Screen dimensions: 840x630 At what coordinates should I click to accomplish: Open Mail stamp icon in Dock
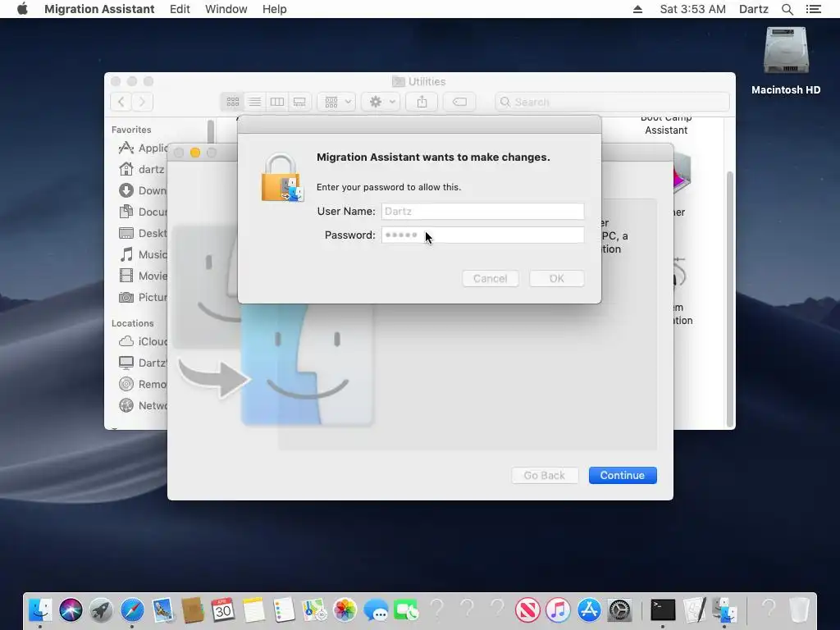tap(162, 609)
